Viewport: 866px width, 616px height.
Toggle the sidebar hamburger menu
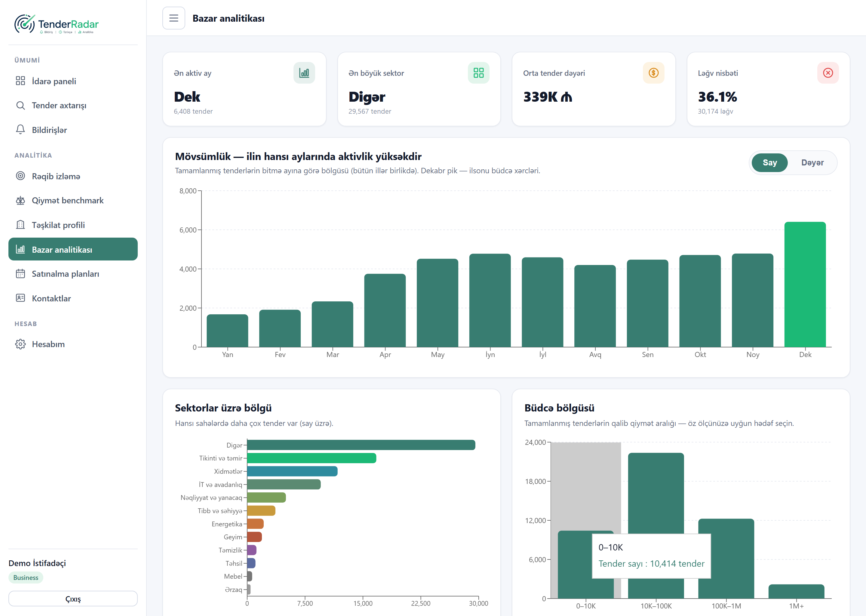[174, 18]
